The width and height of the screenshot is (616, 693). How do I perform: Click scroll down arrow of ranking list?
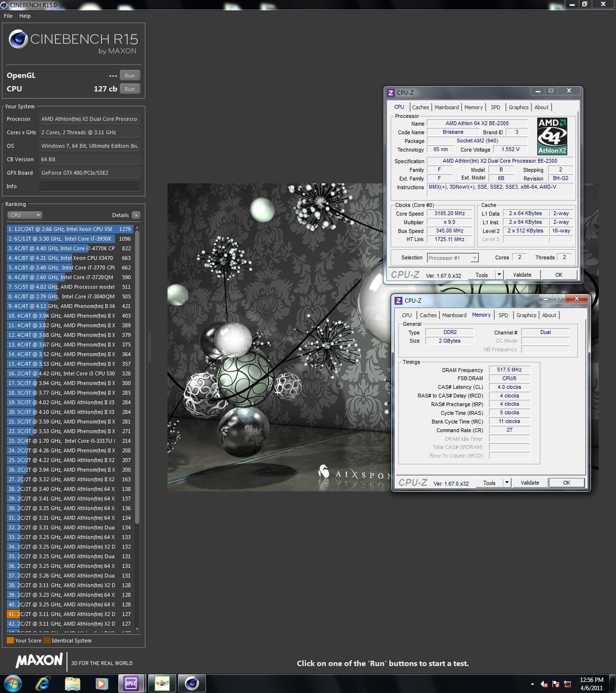[x=137, y=629]
